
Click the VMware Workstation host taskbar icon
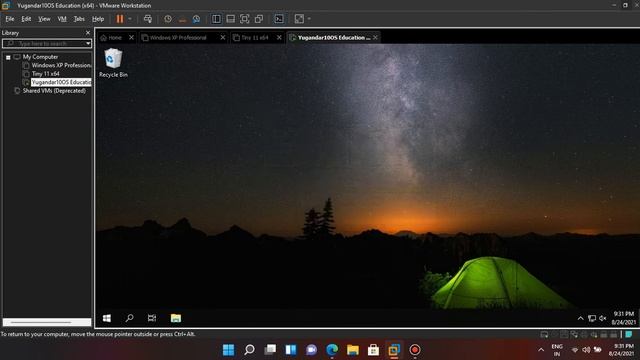tap(394, 350)
